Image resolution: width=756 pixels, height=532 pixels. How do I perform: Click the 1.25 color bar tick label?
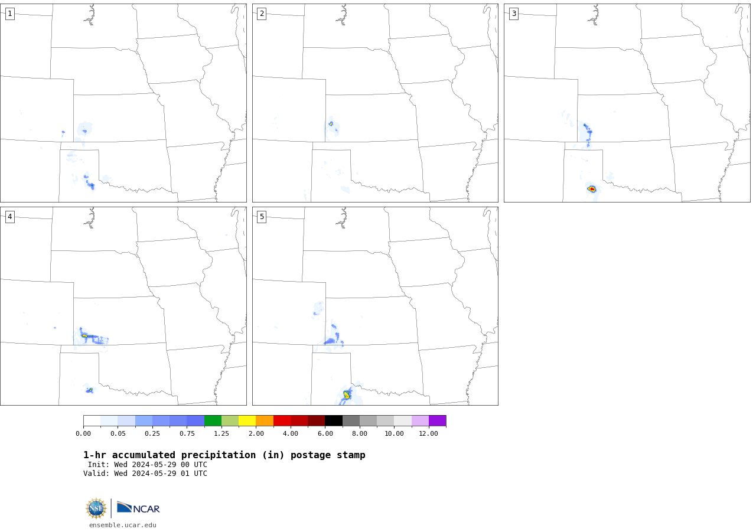tap(221, 433)
